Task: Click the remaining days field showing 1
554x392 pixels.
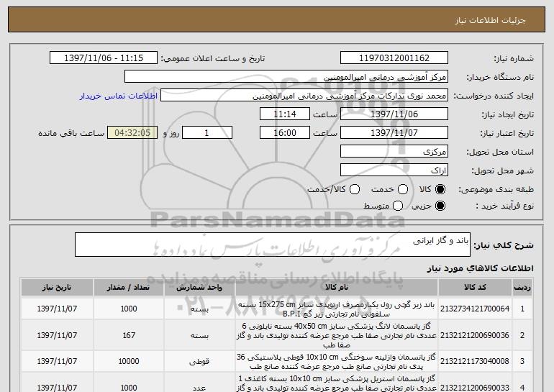Action: click(207, 133)
